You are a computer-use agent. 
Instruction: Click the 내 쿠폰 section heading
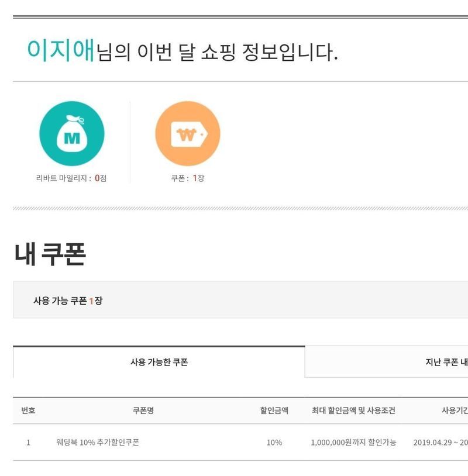(50, 255)
